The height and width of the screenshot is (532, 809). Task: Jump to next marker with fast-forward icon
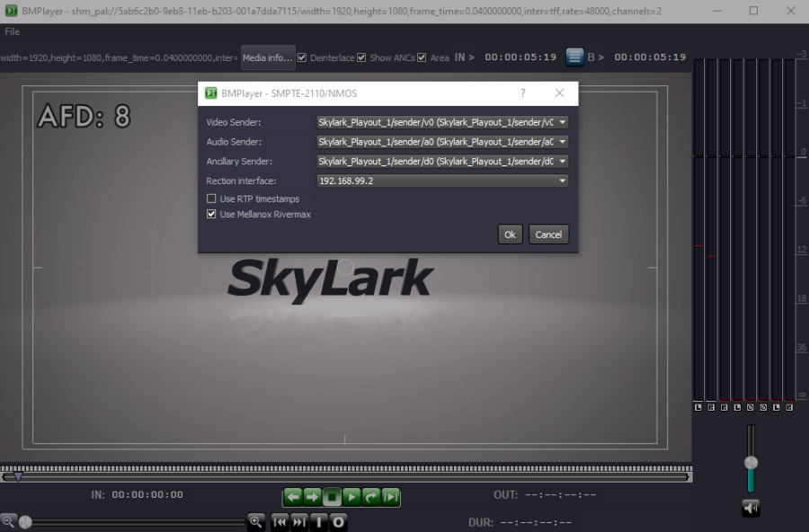[299, 522]
